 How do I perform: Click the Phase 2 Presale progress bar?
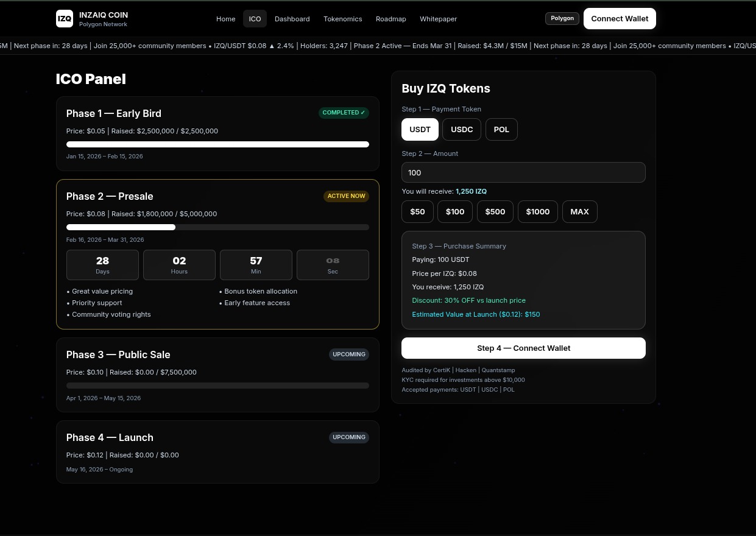pos(217,227)
